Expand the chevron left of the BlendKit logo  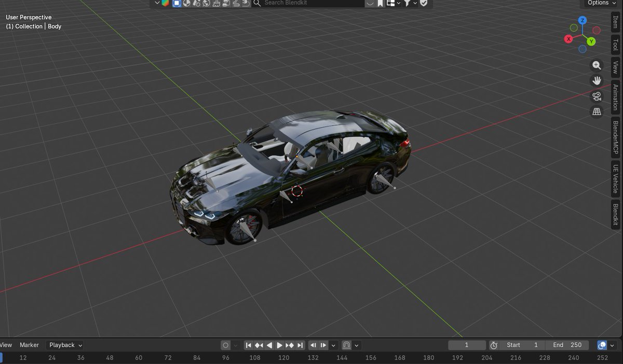[157, 3]
